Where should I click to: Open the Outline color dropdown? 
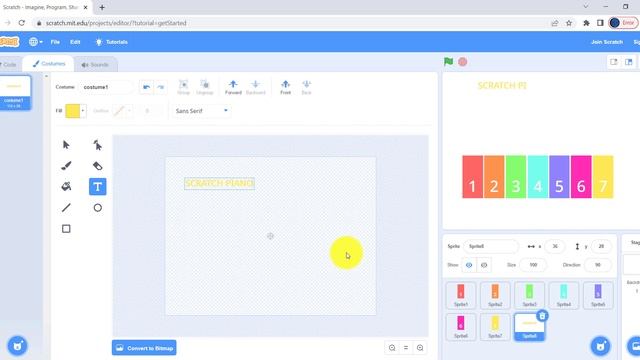click(122, 111)
